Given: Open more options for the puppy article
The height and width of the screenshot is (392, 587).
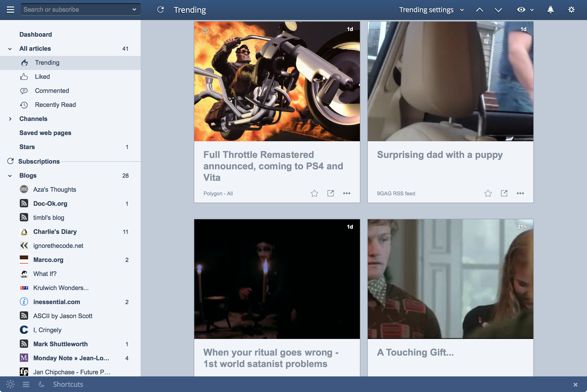Looking at the screenshot, I should [520, 193].
